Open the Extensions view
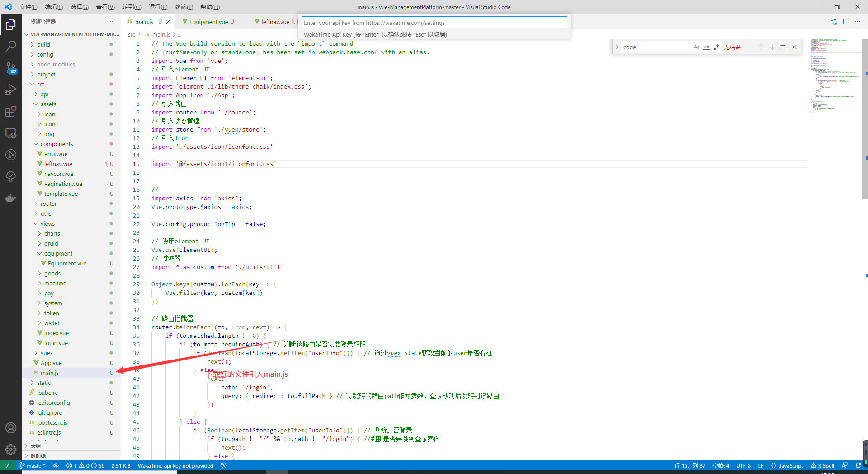 (x=11, y=111)
